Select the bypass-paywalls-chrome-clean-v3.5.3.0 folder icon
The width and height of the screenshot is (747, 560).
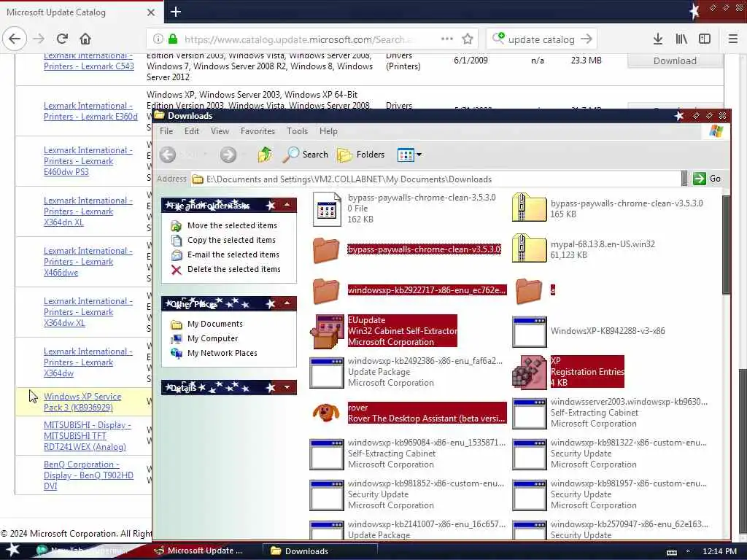coord(326,250)
